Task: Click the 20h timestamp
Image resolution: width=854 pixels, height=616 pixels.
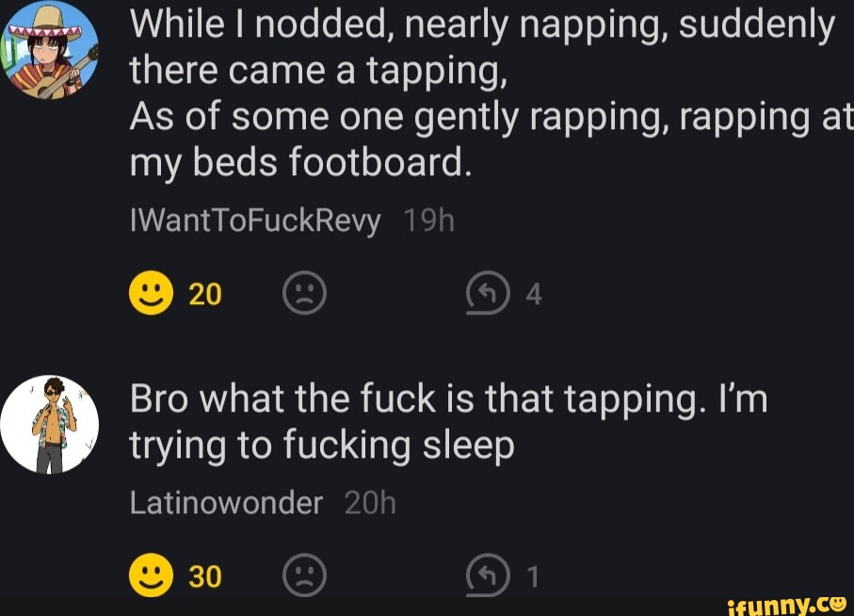Action: [370, 504]
